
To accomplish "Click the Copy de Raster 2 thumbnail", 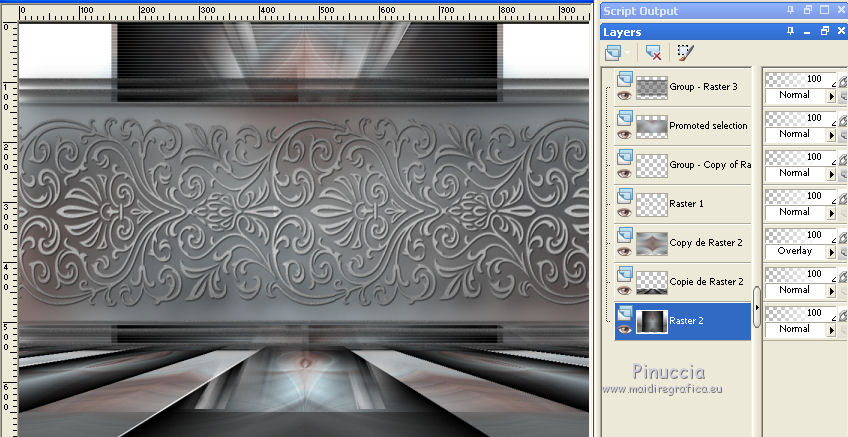I will click(652, 243).
